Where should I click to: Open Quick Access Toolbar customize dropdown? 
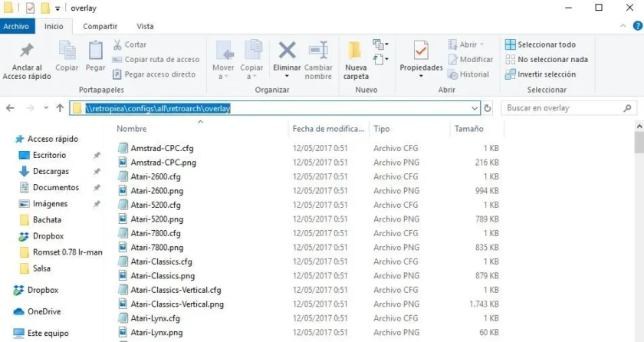(57, 8)
